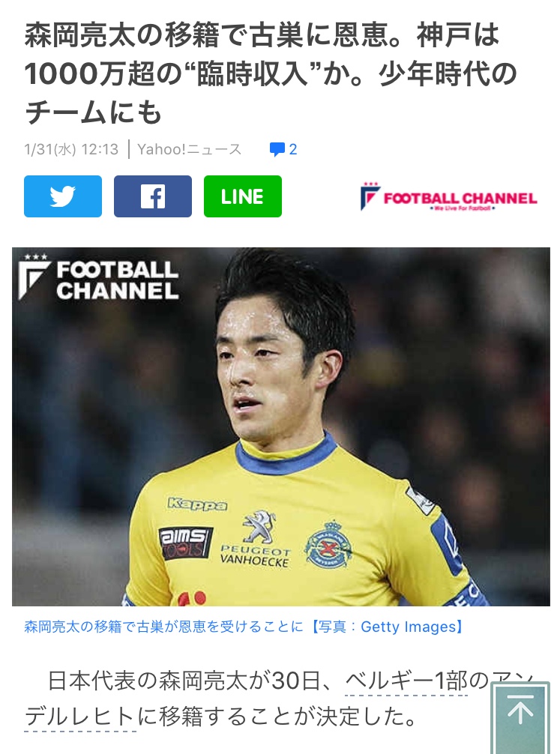Open the blue photo caption mentioning Getty Images
This screenshot has height=754, width=560.
244,627
